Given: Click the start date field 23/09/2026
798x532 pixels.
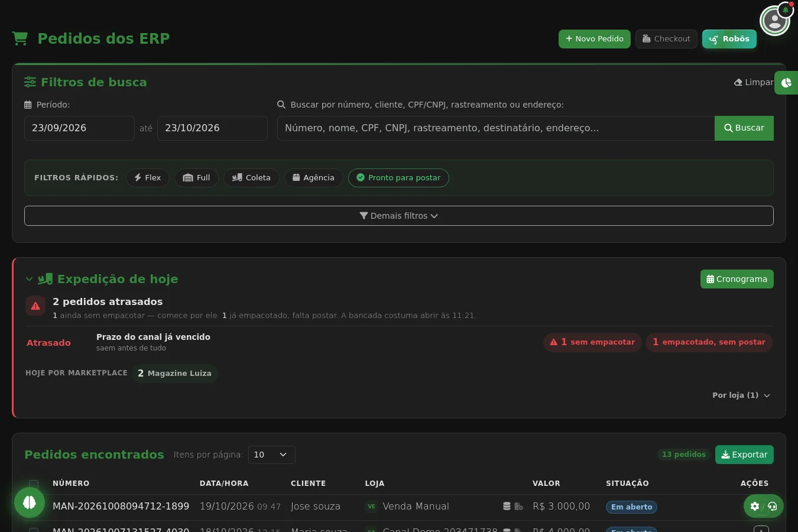Looking at the screenshot, I should pyautogui.click(x=79, y=128).
